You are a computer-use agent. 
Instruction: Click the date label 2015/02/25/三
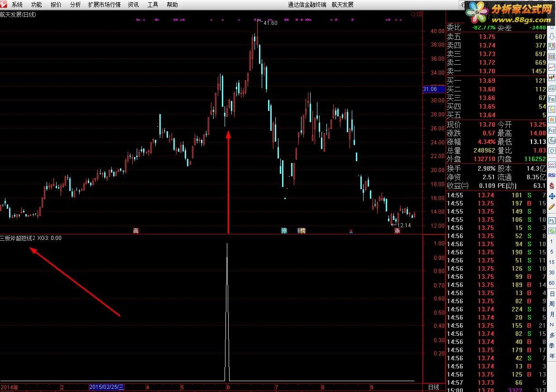pyautogui.click(x=107, y=387)
